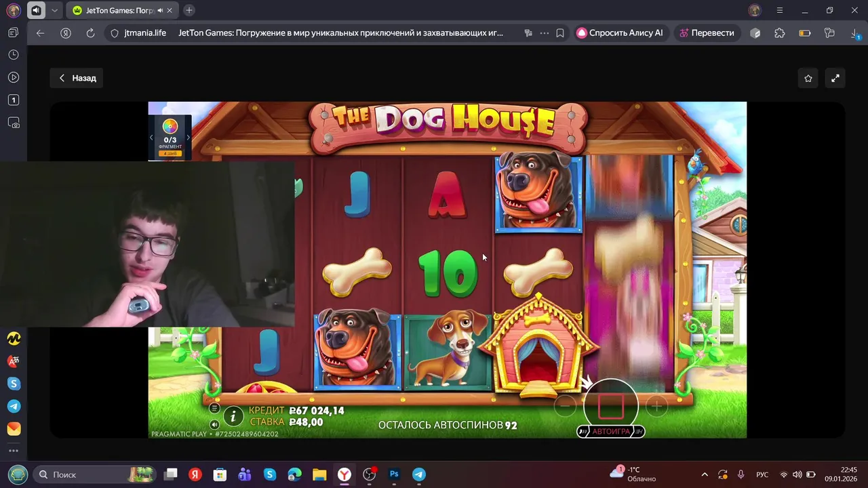This screenshot has height=488, width=868.
Task: Open Skype icon in browser sidebar
Action: click(x=14, y=384)
